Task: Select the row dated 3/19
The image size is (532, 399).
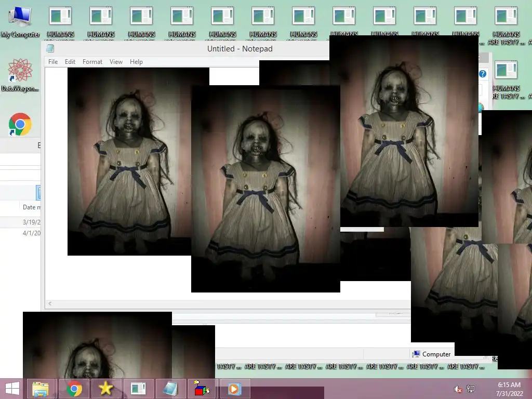Action: [20, 222]
